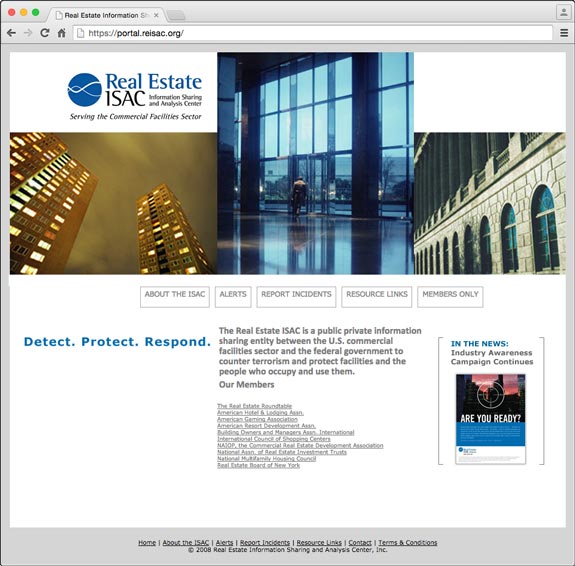This screenshot has width=575, height=566.
Task: Go to the browser home icon
Action: (62, 33)
